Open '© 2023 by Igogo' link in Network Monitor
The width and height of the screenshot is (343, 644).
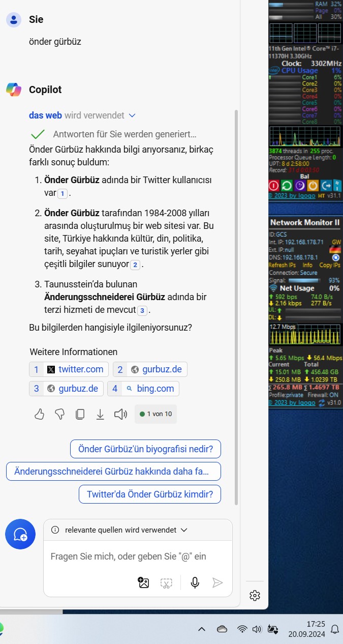tap(292, 403)
